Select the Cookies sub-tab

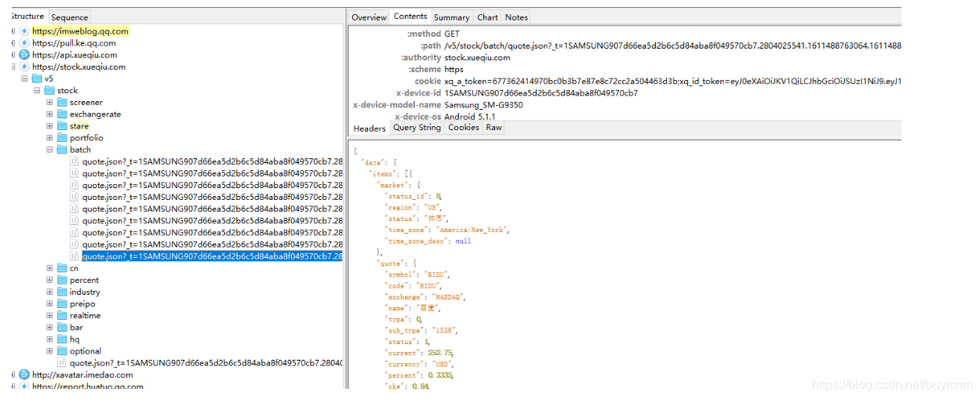click(464, 127)
